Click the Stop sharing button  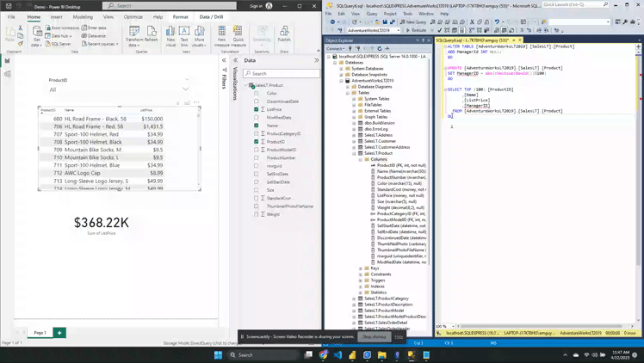(374, 337)
